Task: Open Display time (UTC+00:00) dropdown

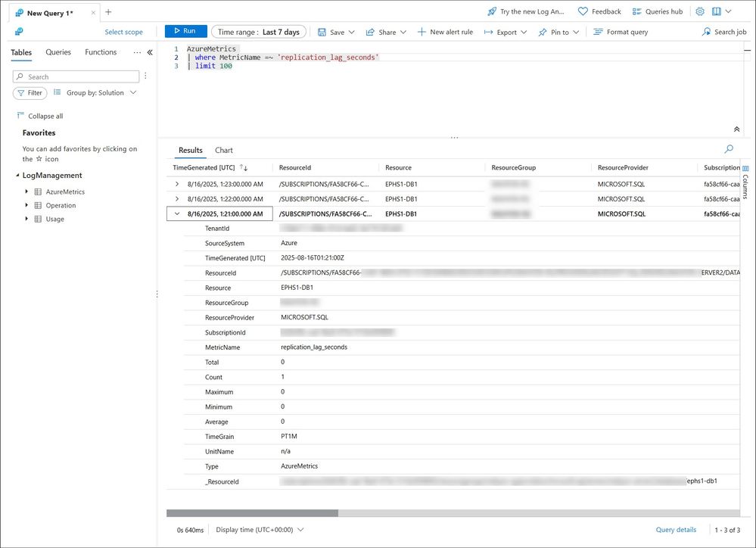Action: tap(260, 530)
